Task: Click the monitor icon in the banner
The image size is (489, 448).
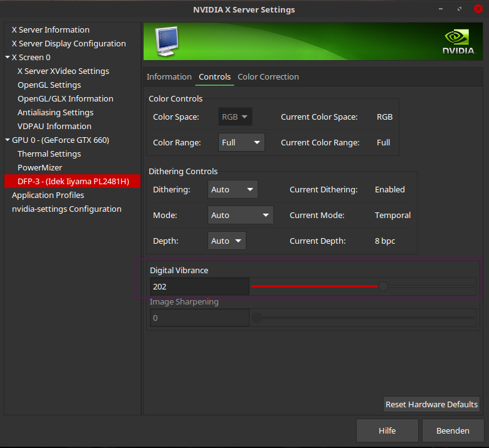Action: (167, 41)
